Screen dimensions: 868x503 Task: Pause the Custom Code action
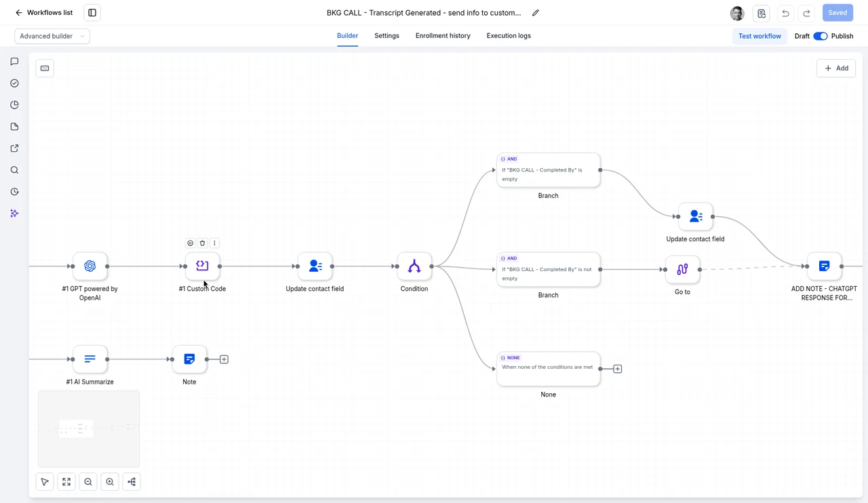point(190,243)
